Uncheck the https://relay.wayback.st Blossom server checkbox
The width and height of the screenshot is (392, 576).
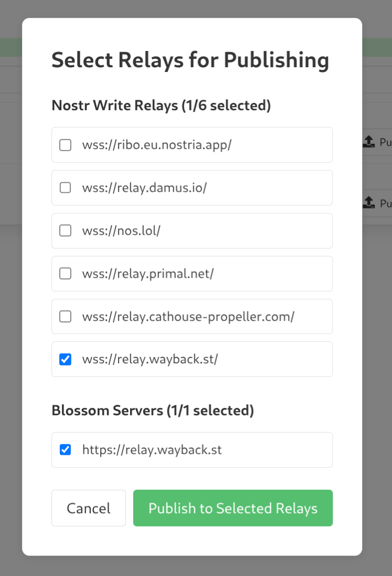coord(65,450)
